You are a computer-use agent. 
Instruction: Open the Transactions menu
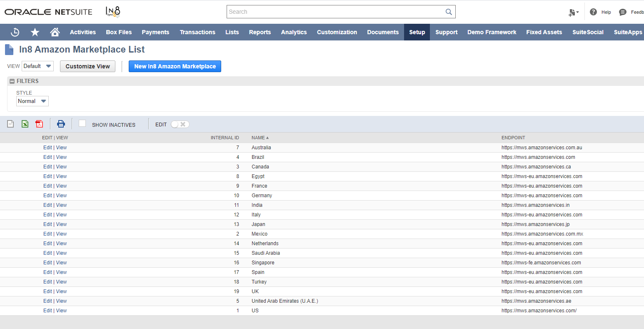(x=197, y=32)
